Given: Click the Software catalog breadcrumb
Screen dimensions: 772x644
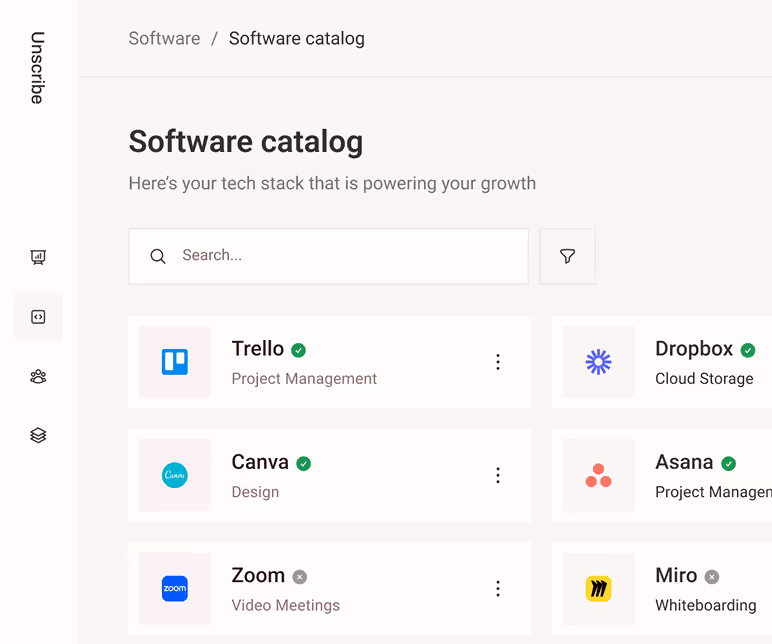Looking at the screenshot, I should click(297, 38).
